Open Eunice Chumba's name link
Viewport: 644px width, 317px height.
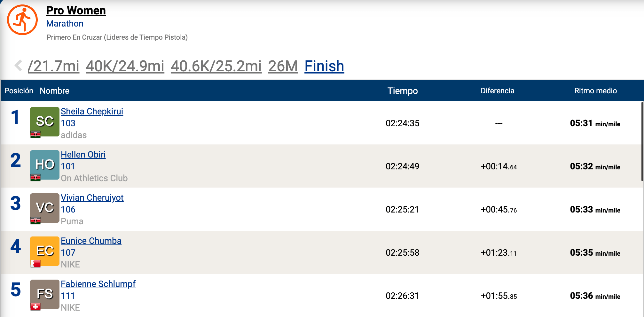click(x=91, y=241)
